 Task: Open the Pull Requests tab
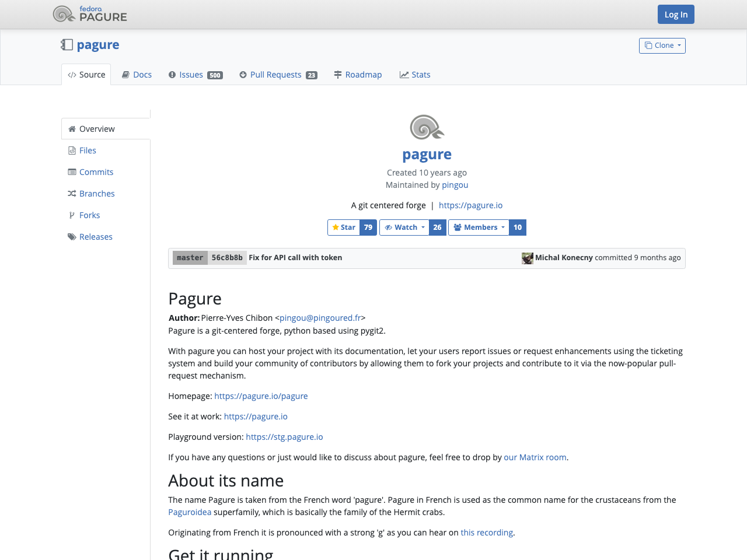coord(275,74)
